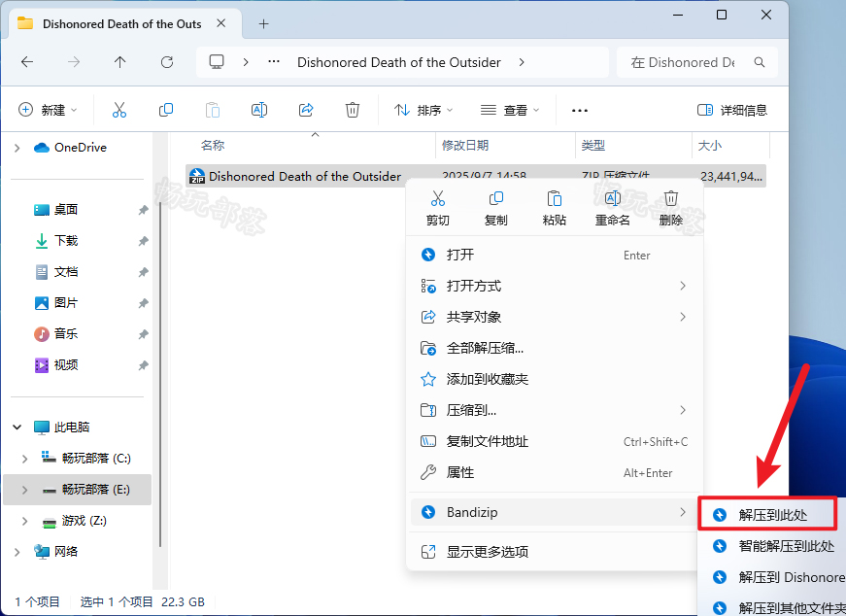The image size is (846, 616).
Task: Click the context menu 剪切 cut icon
Action: 437,198
